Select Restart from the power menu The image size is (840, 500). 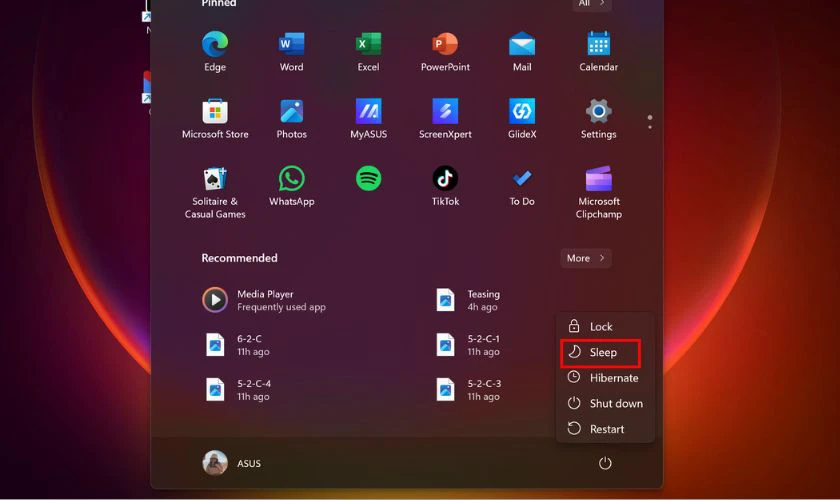pos(605,429)
